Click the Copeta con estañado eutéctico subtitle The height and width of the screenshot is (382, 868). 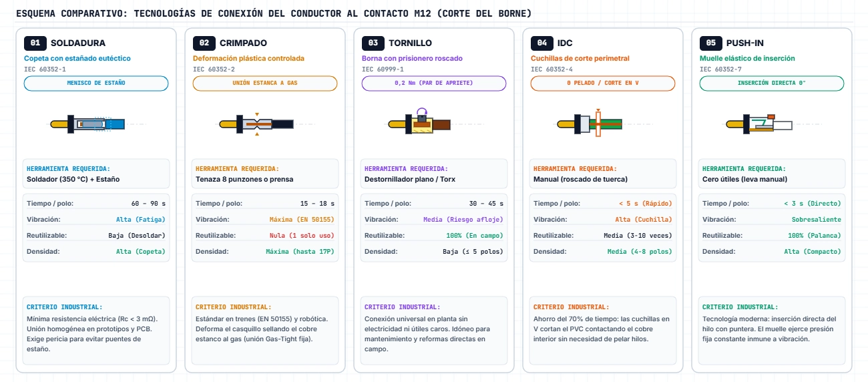click(x=77, y=59)
